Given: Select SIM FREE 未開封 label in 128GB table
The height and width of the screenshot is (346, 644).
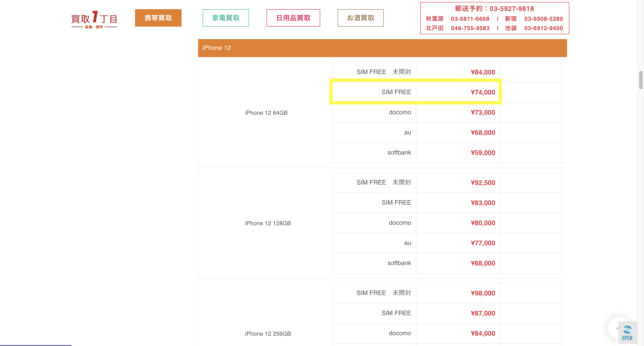Looking at the screenshot, I should (x=384, y=183).
